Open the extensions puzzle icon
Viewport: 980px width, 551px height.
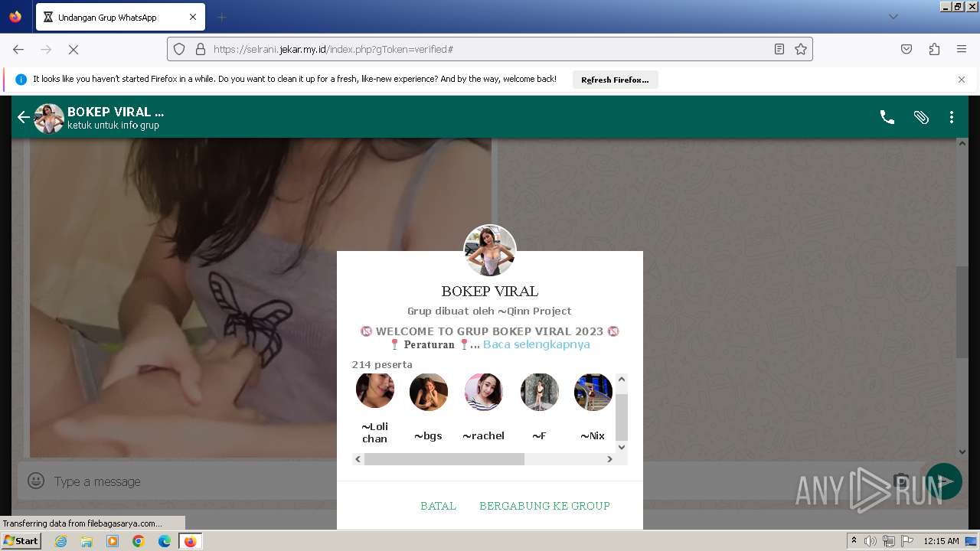934,49
